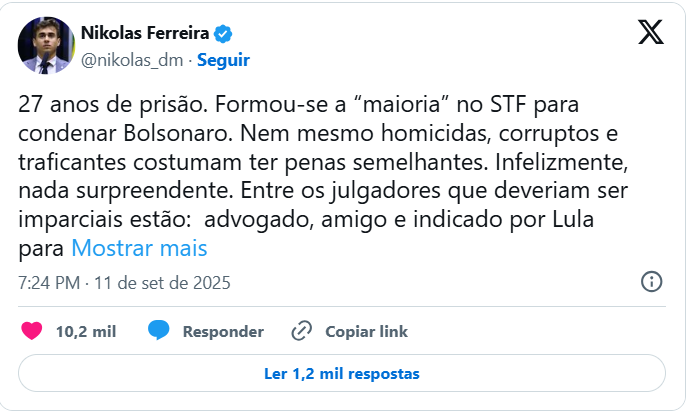Open the @nikolas_dm handle
Screen dimensions: 690x416
[132, 60]
